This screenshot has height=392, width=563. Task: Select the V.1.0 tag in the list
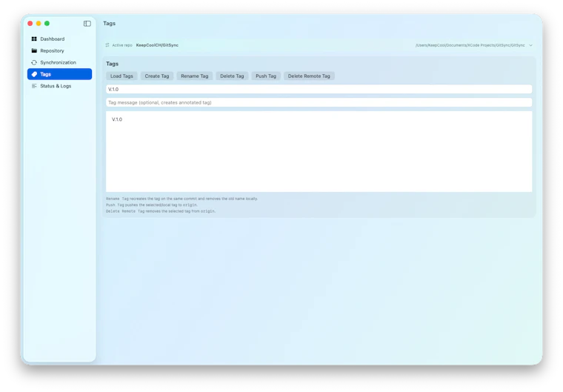tap(117, 119)
